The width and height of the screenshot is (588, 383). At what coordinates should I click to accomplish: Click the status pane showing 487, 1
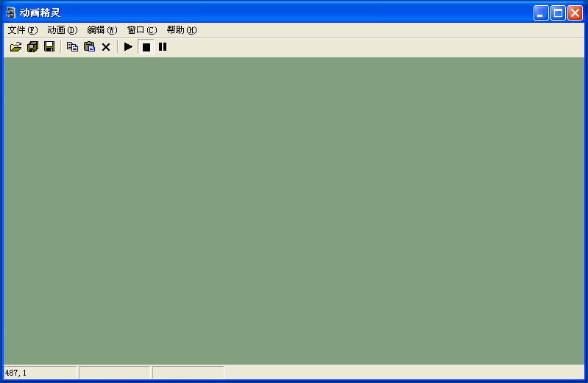click(40, 373)
